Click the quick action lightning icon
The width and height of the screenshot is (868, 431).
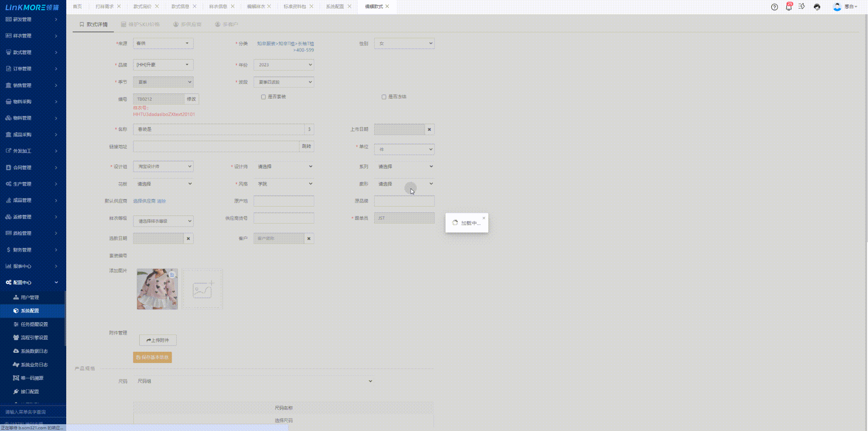[802, 7]
